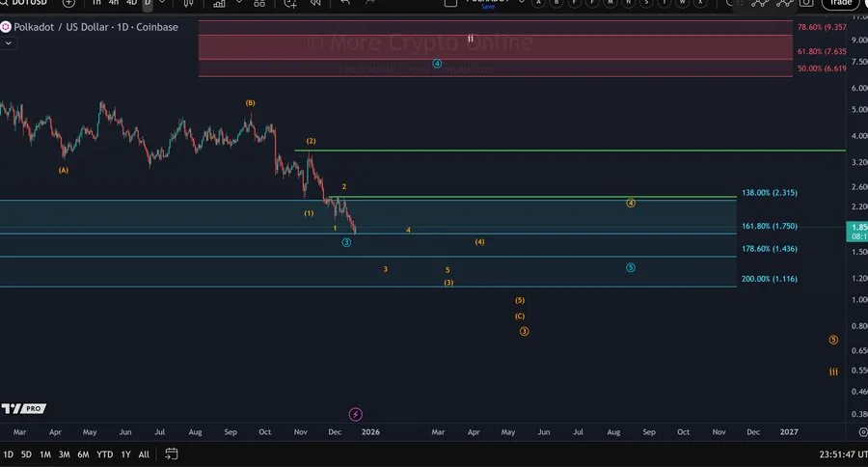Viewport: 868px width, 467px height.
Task: Select the 178.60% (1.436) Fib level label
Action: pos(770,249)
